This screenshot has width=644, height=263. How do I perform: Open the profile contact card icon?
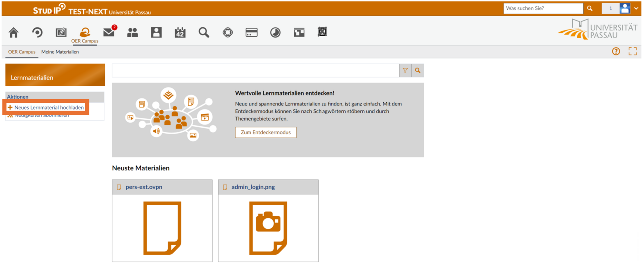[156, 33]
